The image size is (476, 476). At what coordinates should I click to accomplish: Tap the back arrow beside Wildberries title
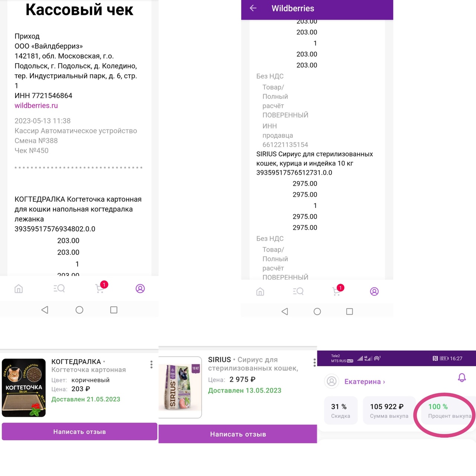pos(253,8)
